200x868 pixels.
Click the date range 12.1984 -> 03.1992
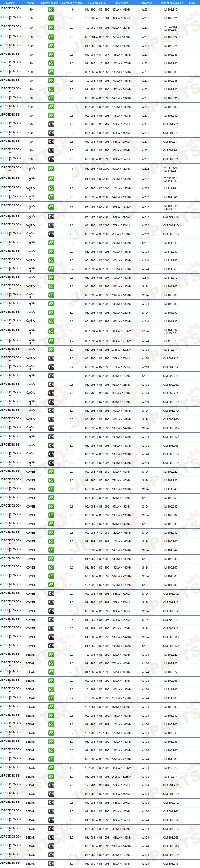tap(97, 707)
